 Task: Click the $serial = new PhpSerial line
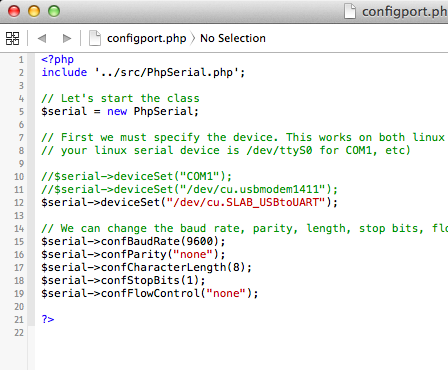point(120,111)
